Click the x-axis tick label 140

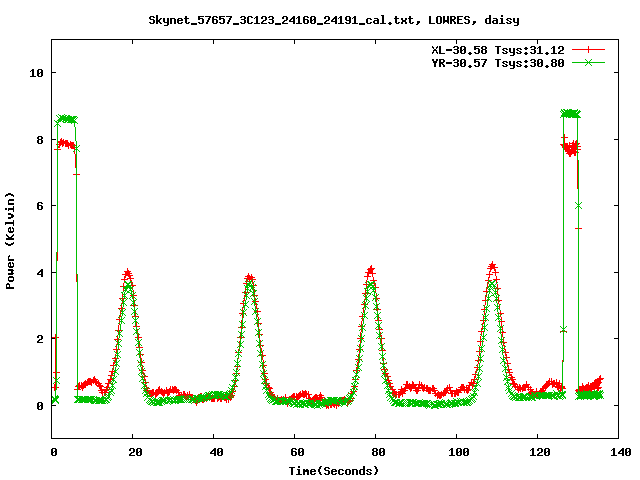620,452
